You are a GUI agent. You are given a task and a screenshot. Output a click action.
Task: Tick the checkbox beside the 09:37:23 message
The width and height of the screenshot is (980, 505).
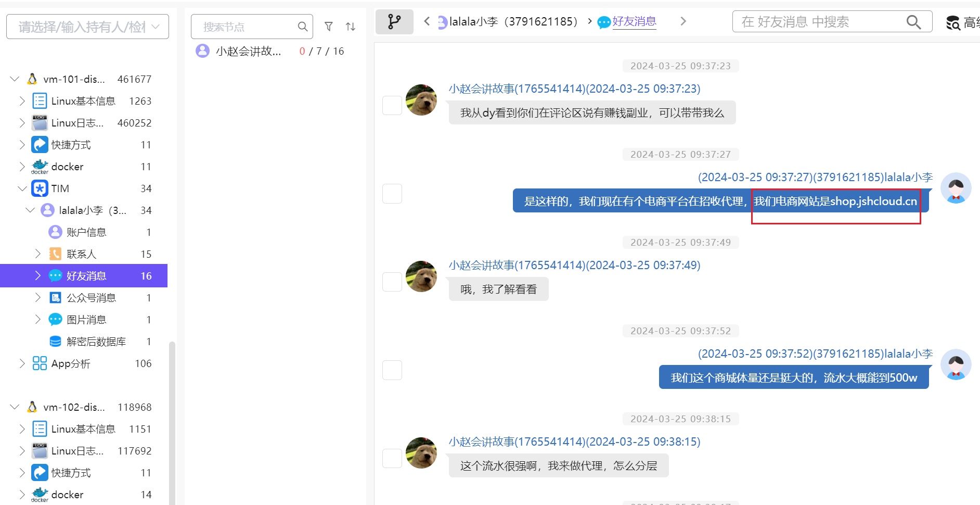(392, 105)
